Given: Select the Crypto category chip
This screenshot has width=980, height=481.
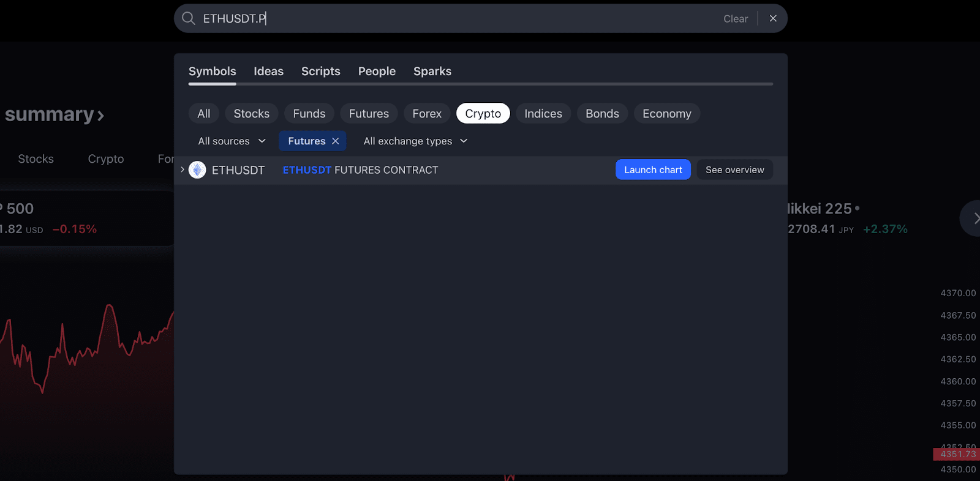Looking at the screenshot, I should (x=483, y=113).
